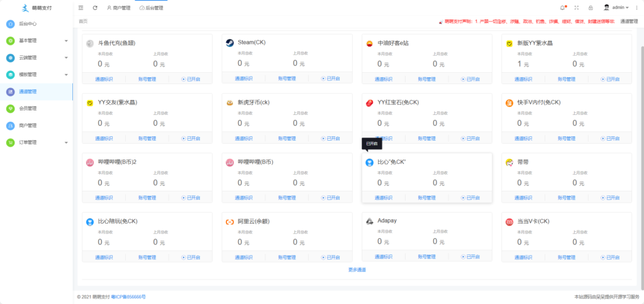This screenshot has height=304, width=644.
Task: Click the 带带 channel logo
Action: click(509, 163)
